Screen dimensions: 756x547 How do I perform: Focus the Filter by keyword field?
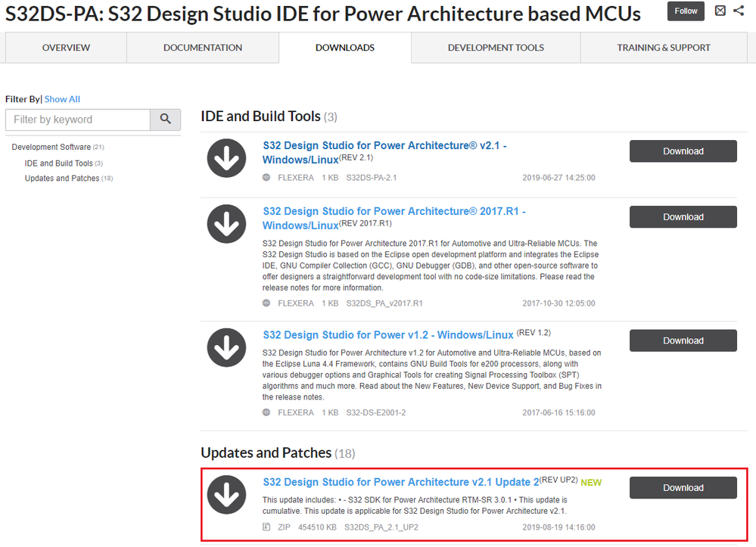click(x=78, y=120)
